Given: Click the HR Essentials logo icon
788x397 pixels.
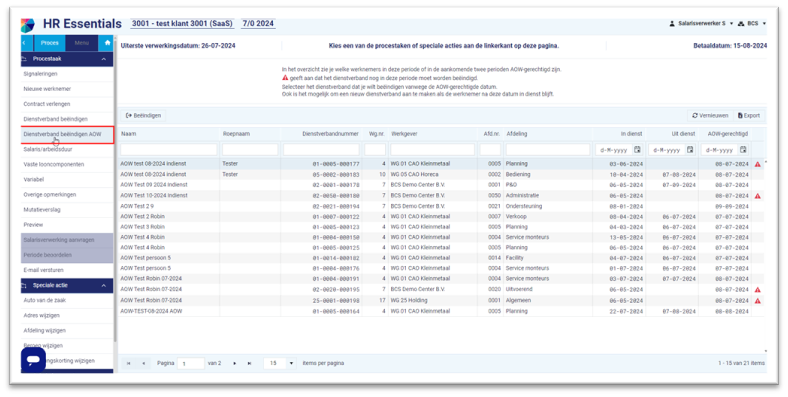Looking at the screenshot, I should [28, 25].
